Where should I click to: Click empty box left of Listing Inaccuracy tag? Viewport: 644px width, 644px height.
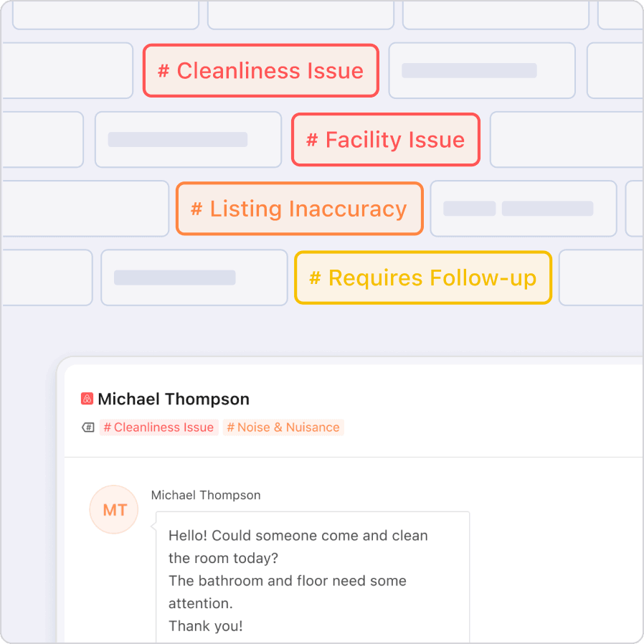(x=85, y=208)
